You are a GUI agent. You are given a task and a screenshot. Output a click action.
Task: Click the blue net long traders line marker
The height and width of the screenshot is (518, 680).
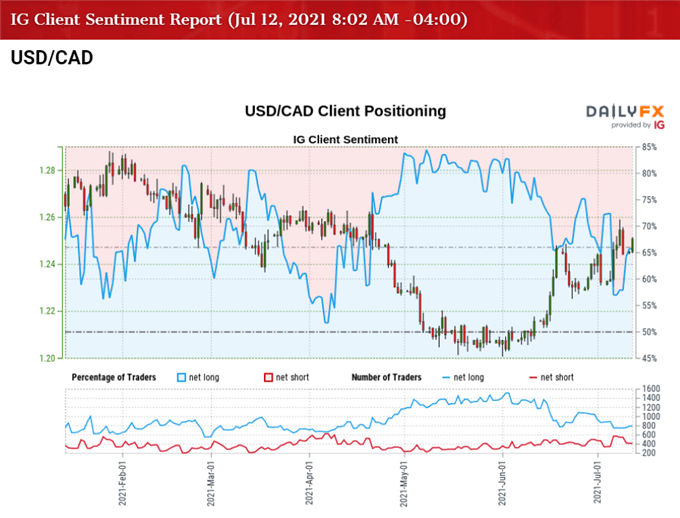[x=446, y=378]
